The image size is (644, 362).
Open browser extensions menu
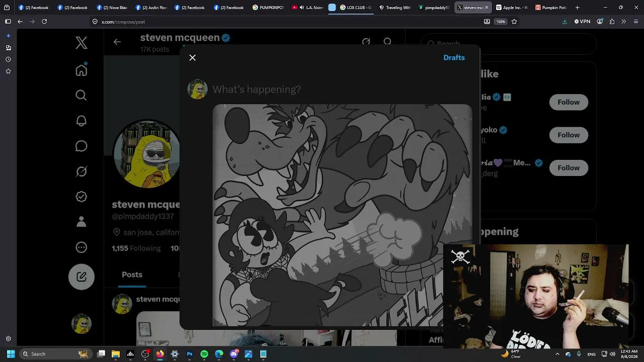612,22
